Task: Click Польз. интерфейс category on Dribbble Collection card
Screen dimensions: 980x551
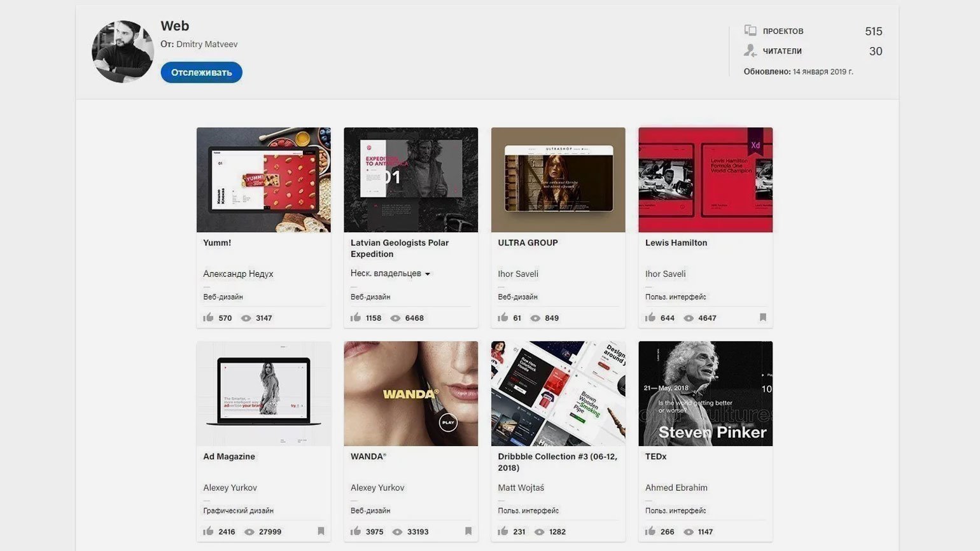Action: tap(528, 510)
